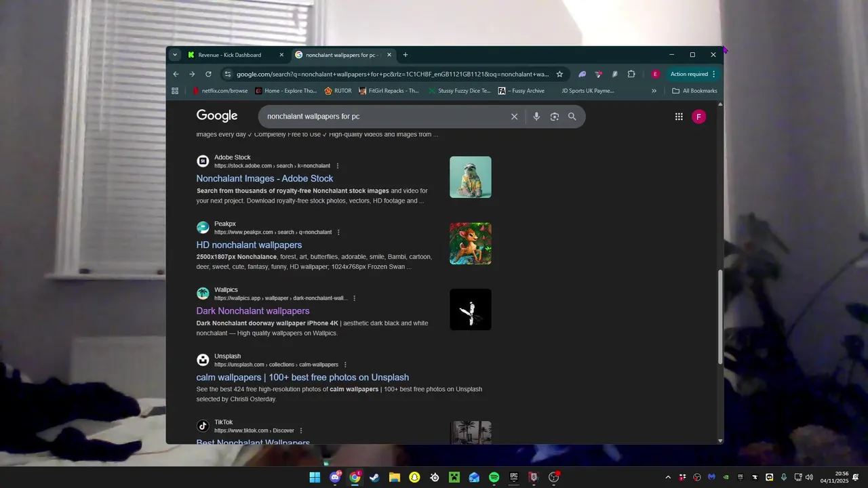868x488 pixels.
Task: Open more options for Adobe Stock result
Action: tap(338, 166)
